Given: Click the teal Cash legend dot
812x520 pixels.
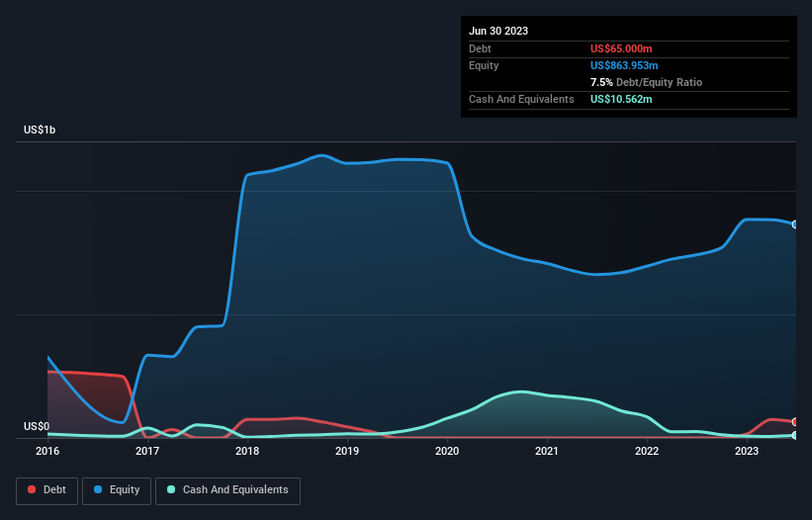Looking at the screenshot, I should click(x=171, y=489).
